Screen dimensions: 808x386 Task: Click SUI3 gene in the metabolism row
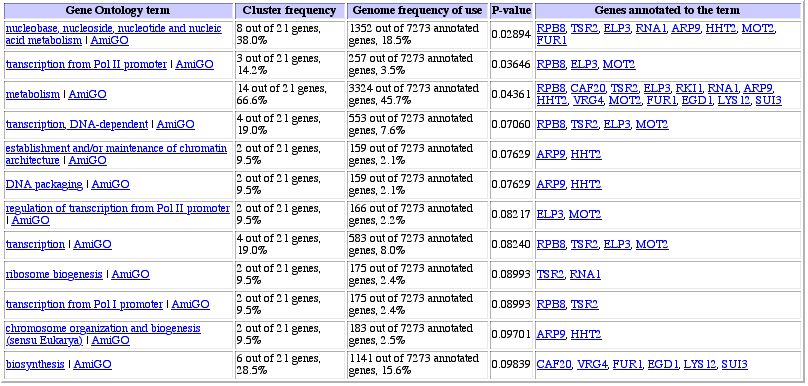(x=768, y=100)
